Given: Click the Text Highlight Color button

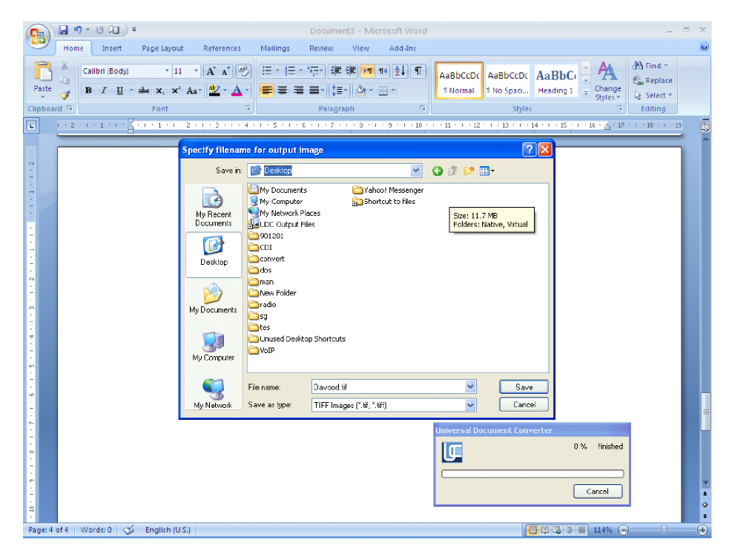Looking at the screenshot, I should (x=214, y=90).
